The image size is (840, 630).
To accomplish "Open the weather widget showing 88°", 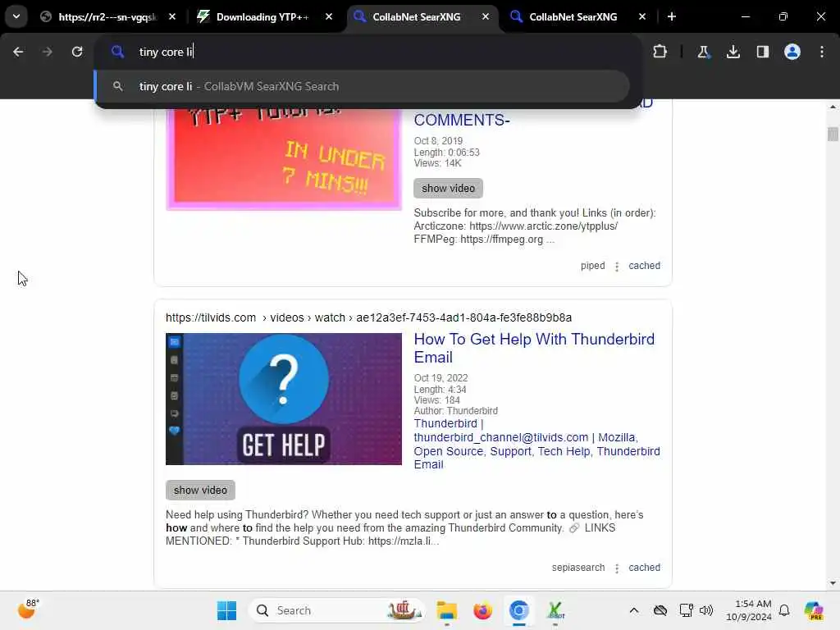I will coord(27,609).
